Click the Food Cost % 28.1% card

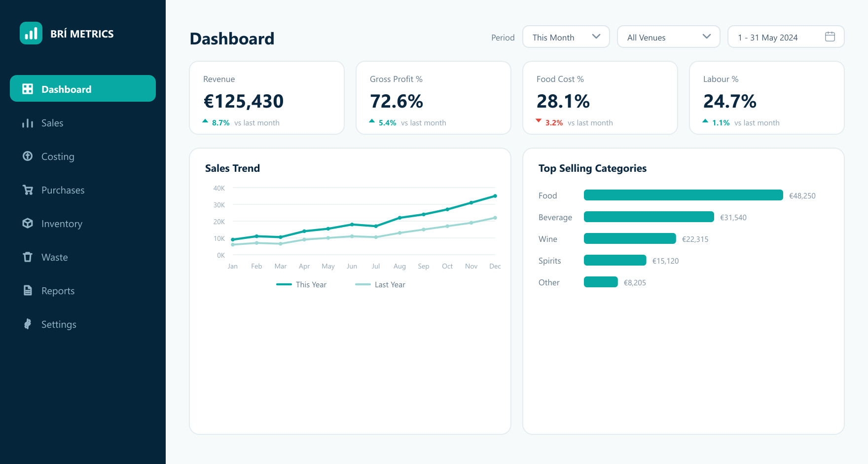coord(600,98)
